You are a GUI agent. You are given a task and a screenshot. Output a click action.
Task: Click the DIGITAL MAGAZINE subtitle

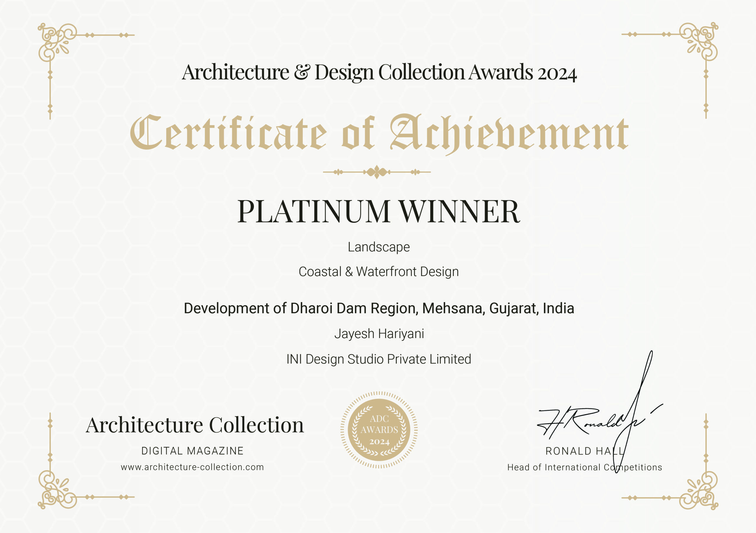click(x=192, y=451)
